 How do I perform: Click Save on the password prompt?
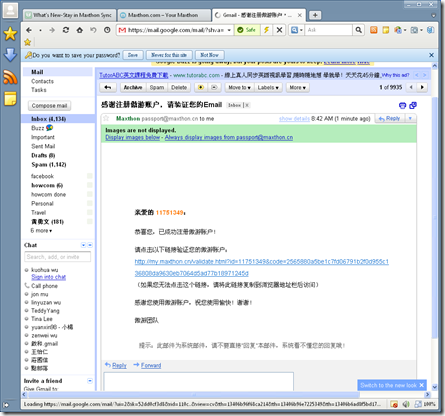click(133, 55)
